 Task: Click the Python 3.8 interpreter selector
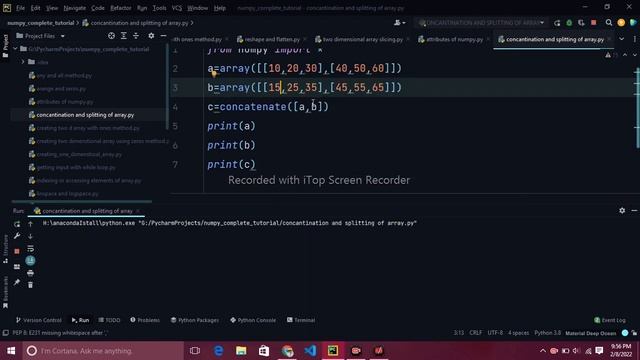(x=548, y=333)
